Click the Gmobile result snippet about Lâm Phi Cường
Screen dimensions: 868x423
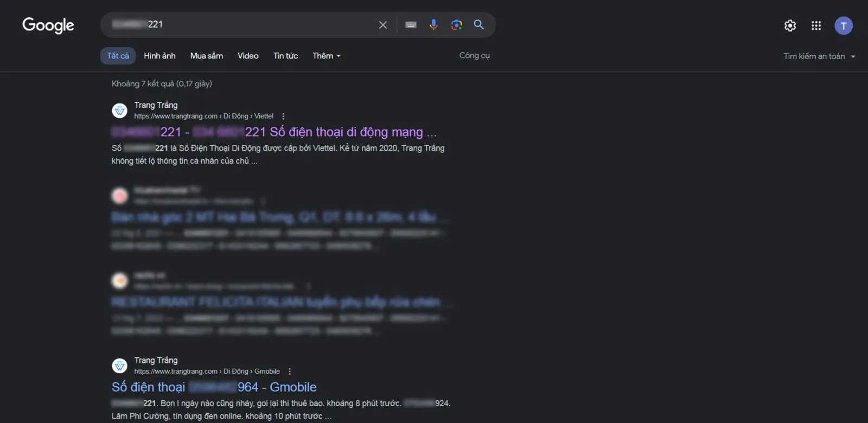(x=281, y=410)
